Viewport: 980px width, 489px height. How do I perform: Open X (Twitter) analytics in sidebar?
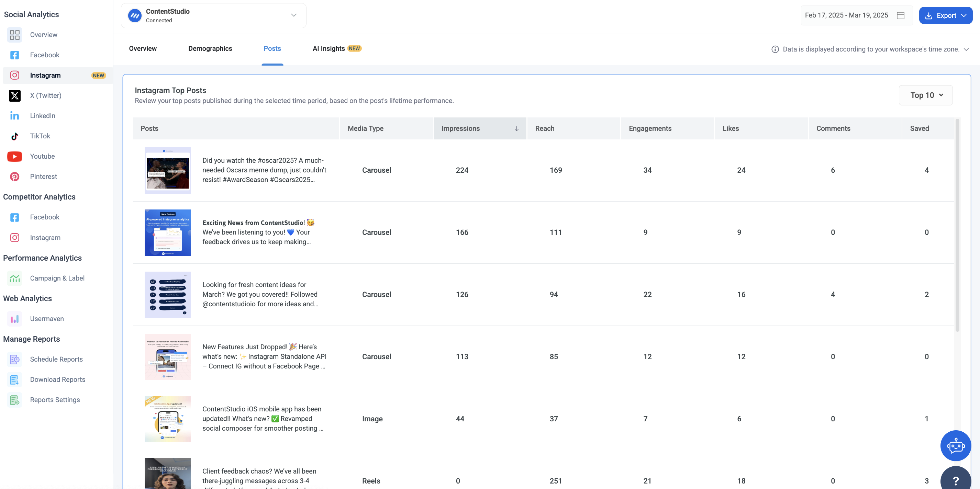click(x=46, y=95)
